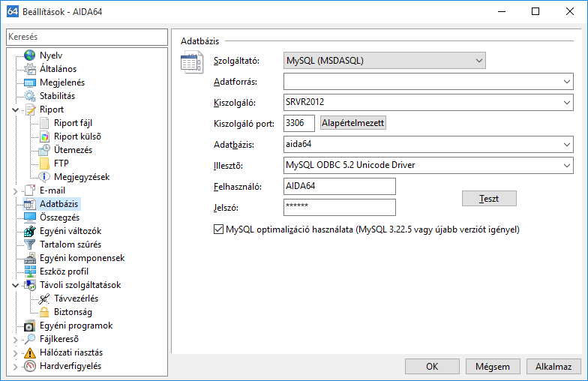The height and width of the screenshot is (381, 588).
Task: Click the Megjegyzések info bubble icon
Action: [44, 177]
